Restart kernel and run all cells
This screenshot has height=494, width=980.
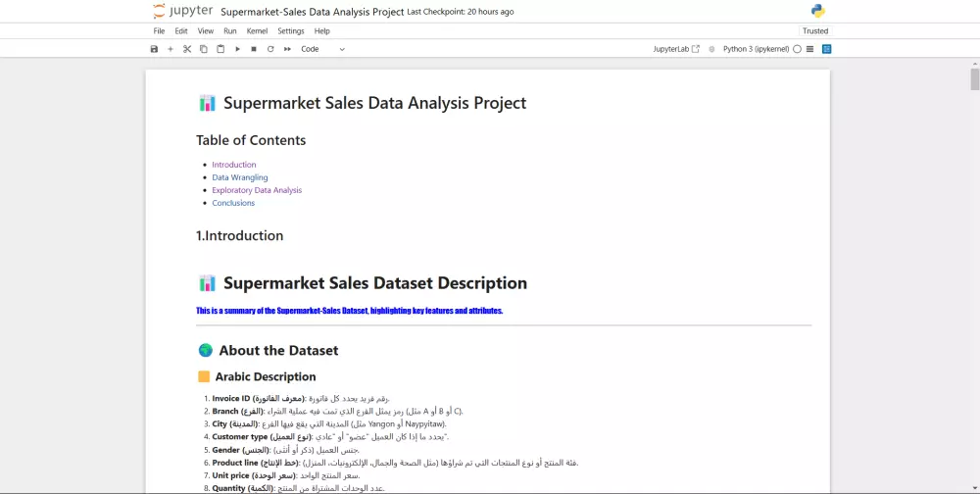pyautogui.click(x=287, y=49)
